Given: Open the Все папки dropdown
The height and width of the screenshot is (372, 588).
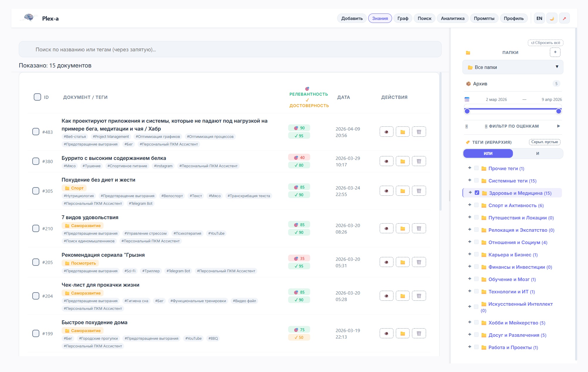Looking at the screenshot, I should click(x=513, y=67).
